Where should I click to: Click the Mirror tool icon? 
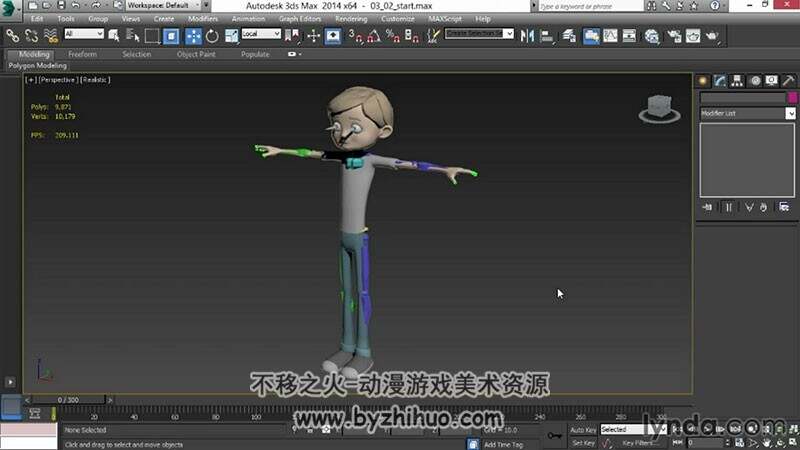click(527, 36)
